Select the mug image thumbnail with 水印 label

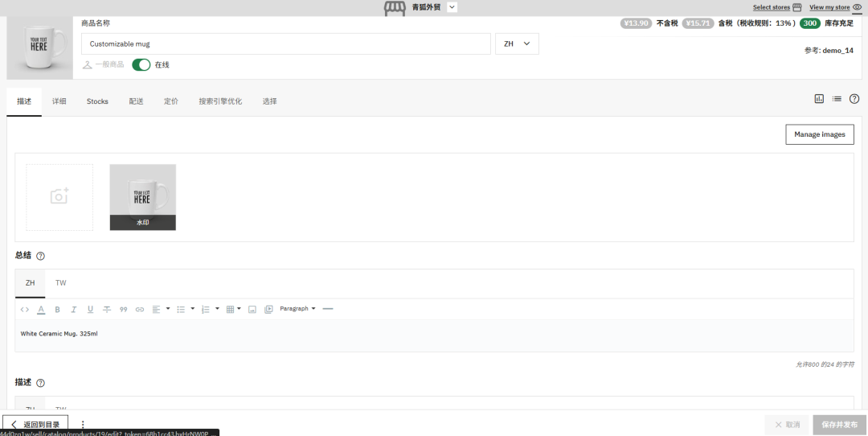tap(143, 197)
